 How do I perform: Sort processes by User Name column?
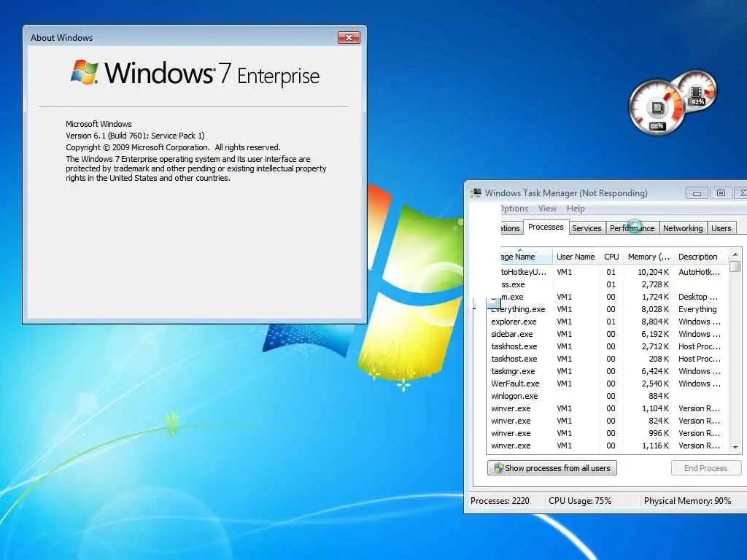(576, 257)
